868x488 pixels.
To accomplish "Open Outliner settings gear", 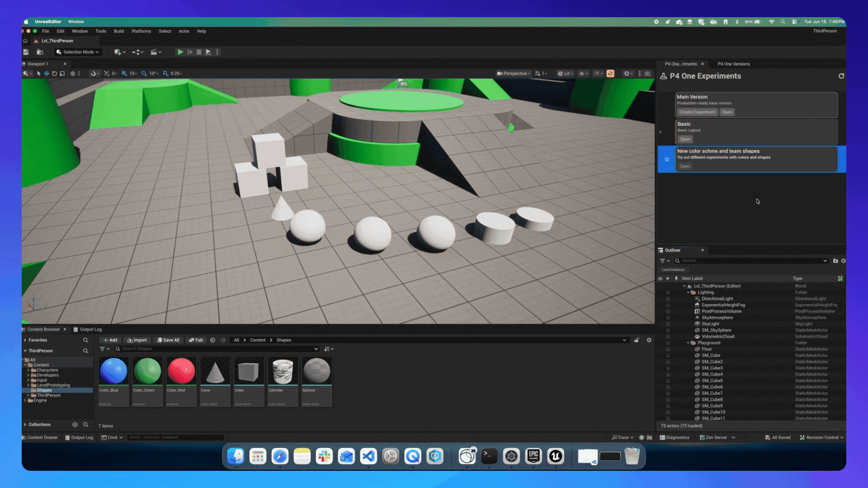I will tap(843, 261).
